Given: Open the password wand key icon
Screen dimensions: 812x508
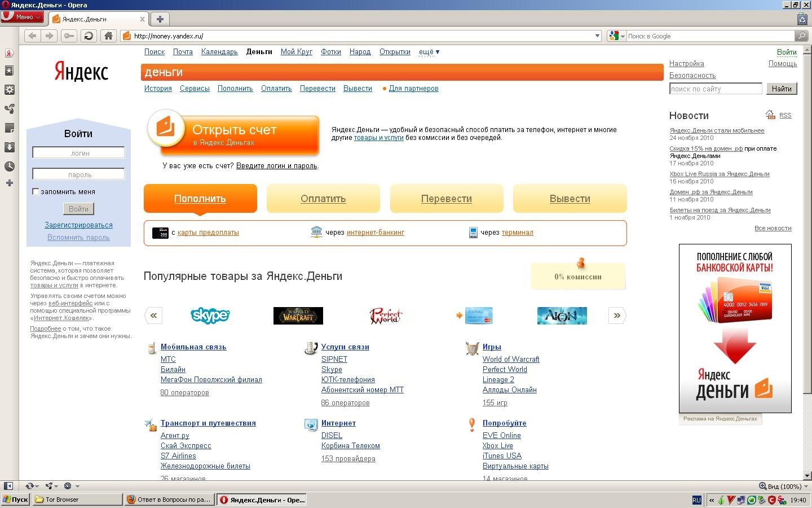Looking at the screenshot, I should click(69, 36).
